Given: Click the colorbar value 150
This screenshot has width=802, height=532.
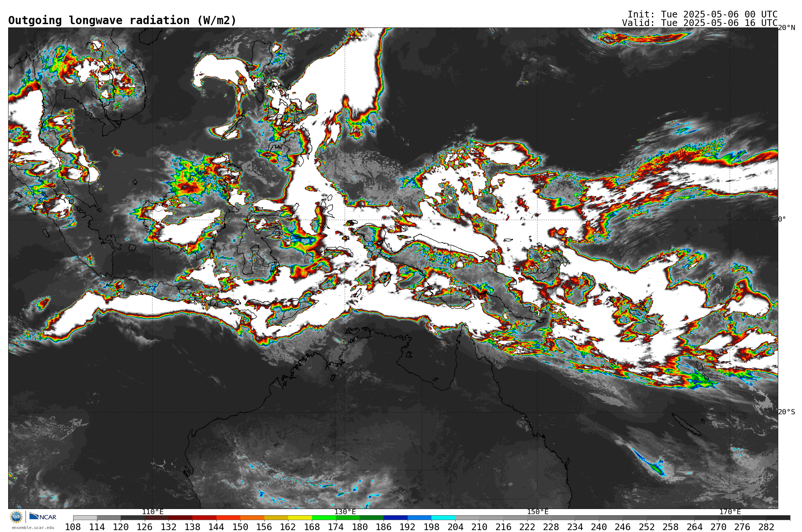Looking at the screenshot, I should pos(240,527).
